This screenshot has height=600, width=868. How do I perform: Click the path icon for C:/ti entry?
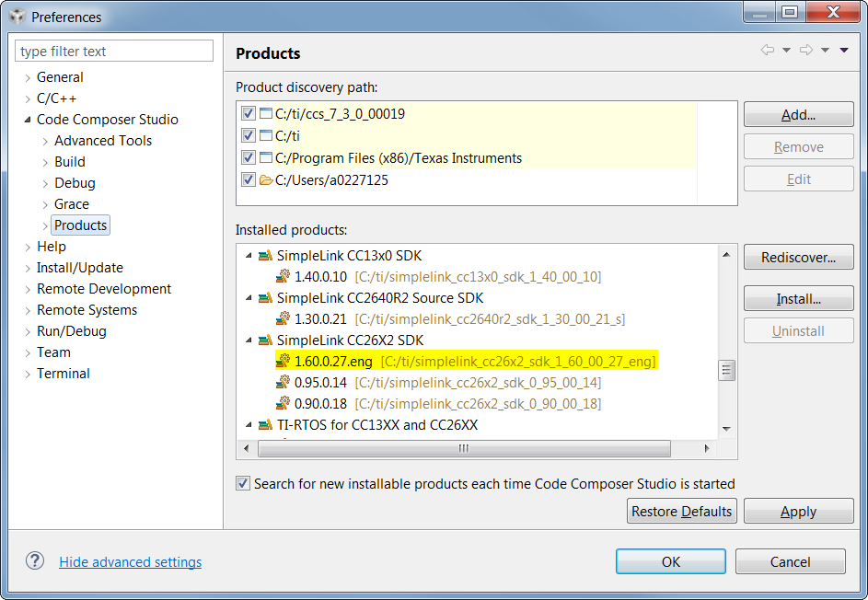coord(266,135)
